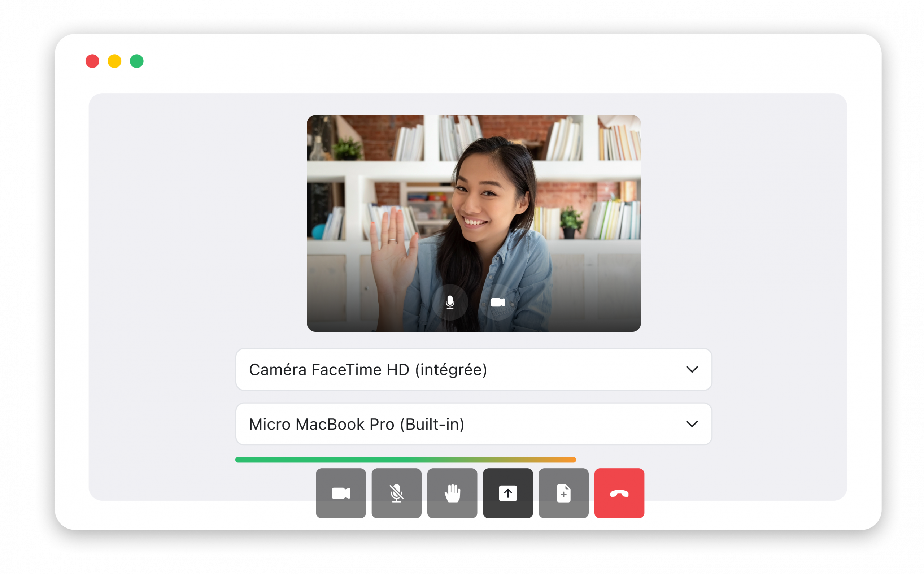Hang up with the red phone button
924x574 pixels.
[619, 493]
